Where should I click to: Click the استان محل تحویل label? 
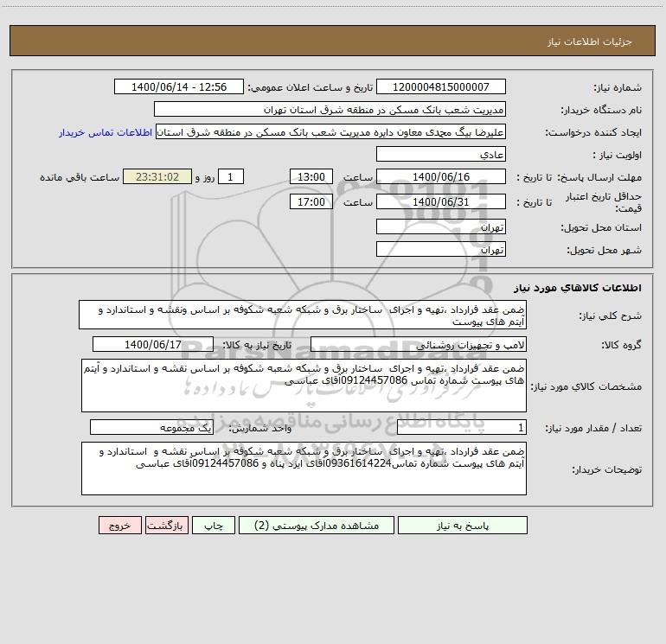point(601,227)
